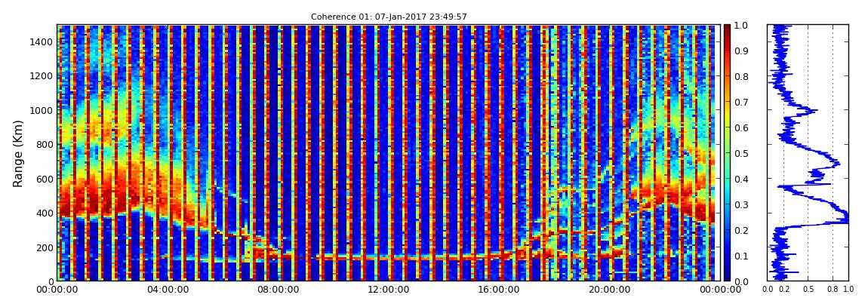The image size is (868, 307).
Task: Click the dark blue bottom of the colorbar
Action: click(x=727, y=275)
